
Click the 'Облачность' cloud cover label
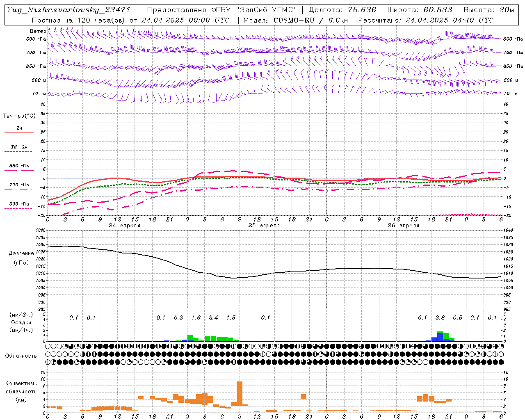pyautogui.click(x=21, y=356)
